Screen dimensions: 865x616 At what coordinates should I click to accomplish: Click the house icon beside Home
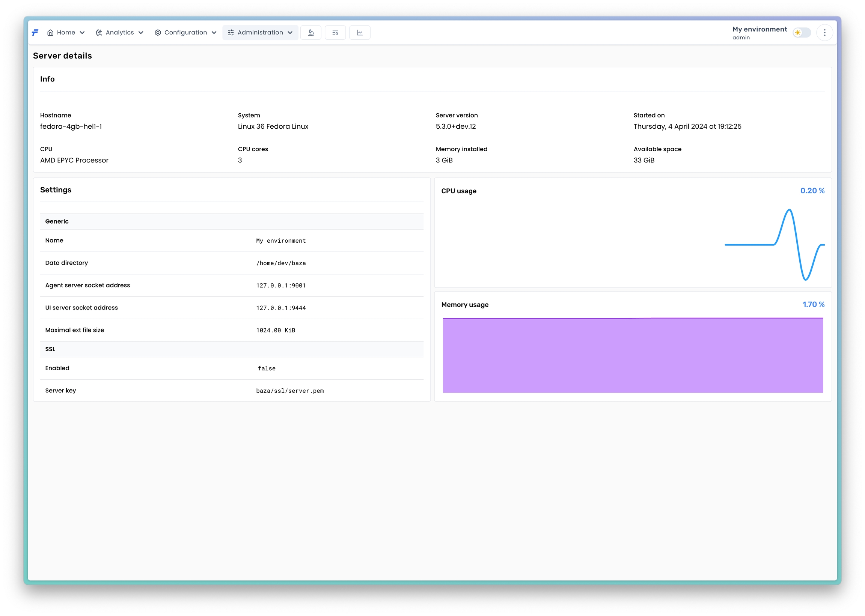(50, 33)
